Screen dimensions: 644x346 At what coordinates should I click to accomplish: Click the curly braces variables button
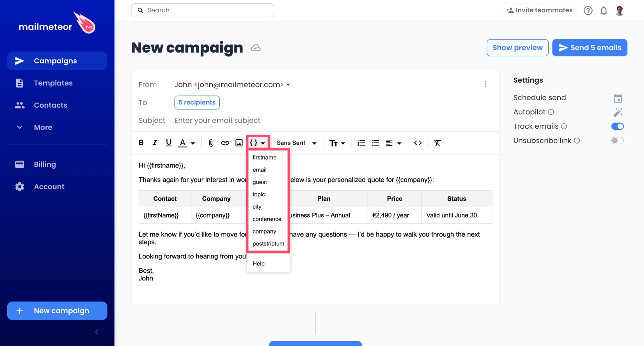pos(258,143)
